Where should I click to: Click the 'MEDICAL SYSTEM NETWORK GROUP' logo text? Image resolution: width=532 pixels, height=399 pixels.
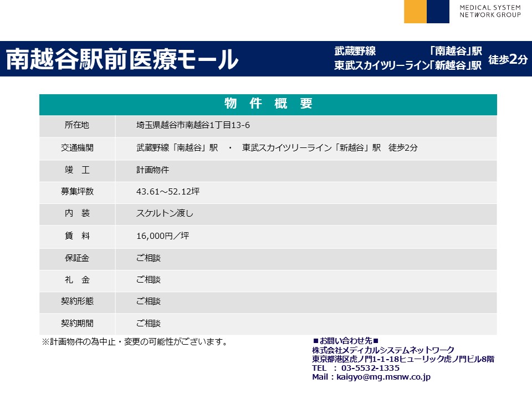click(x=490, y=11)
